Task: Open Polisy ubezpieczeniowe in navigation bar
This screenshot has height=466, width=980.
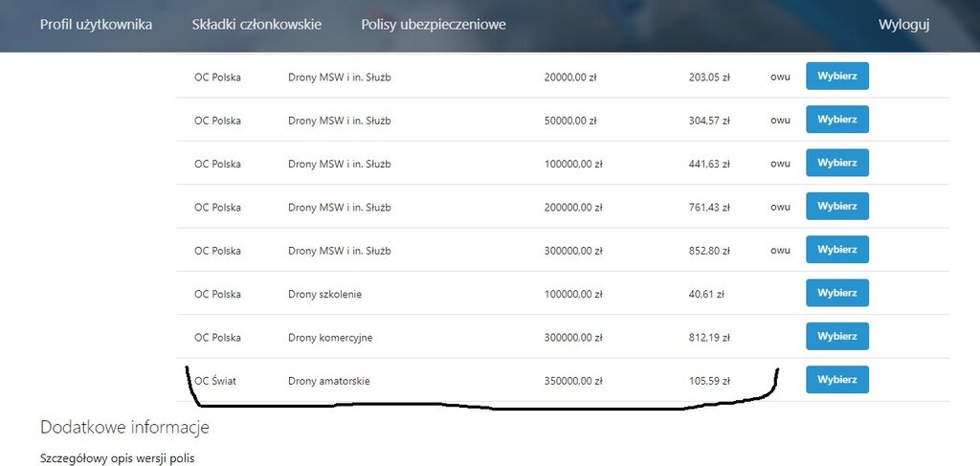Action: pos(434,24)
